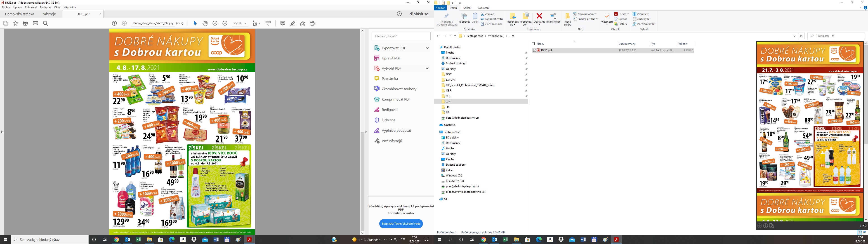Open the Sign tool with the pen icon
Image resolution: width=868 pixels, height=244 pixels.
303,23
